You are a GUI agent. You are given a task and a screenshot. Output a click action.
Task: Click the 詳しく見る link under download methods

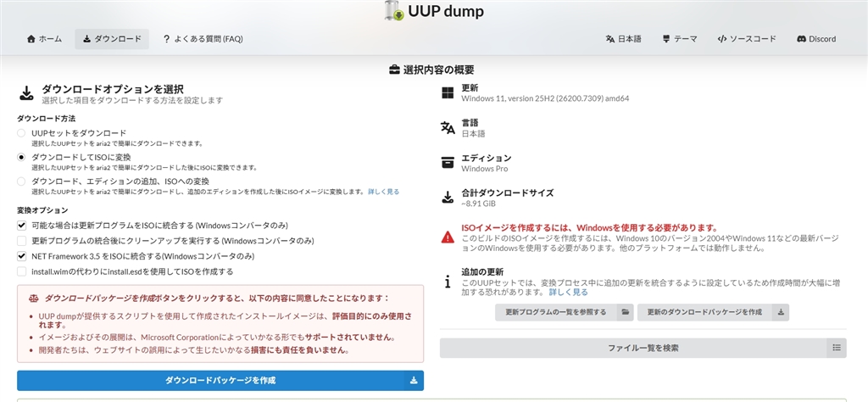click(x=384, y=192)
